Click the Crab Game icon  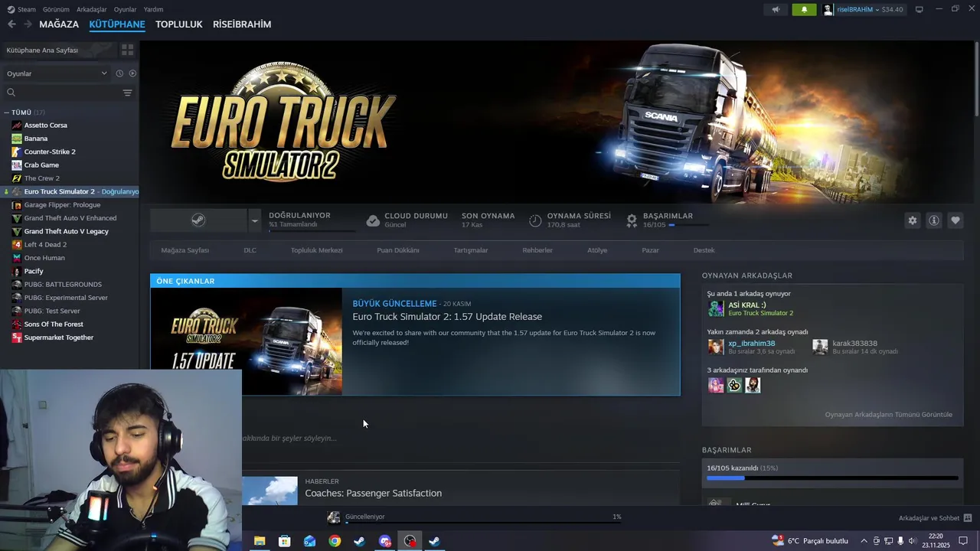17,165
